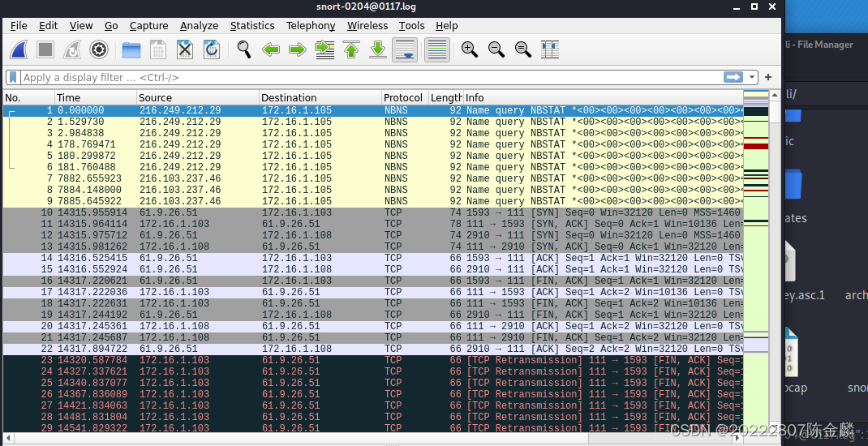The height and width of the screenshot is (446, 868).
Task: Sort by the Protocol column header
Action: coord(406,97)
